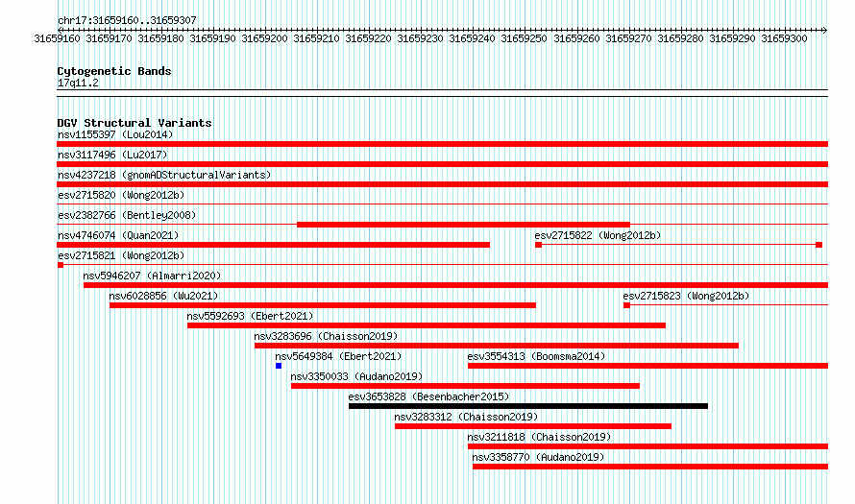Screen dimensions: 855x504
Task: Click ruler coordinate 31659230
Action: click(420, 38)
